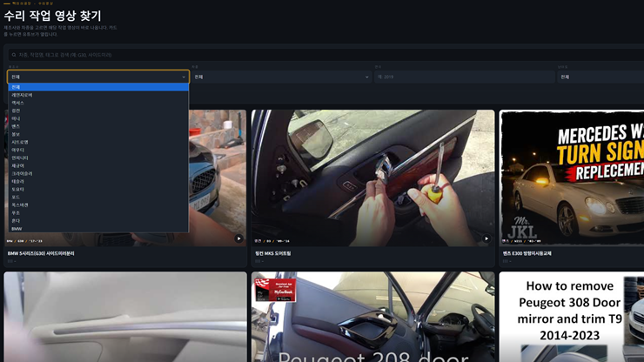Pick 링컨 in the manufacturer list
Image resolution: width=644 pixels, height=362 pixels.
98,111
